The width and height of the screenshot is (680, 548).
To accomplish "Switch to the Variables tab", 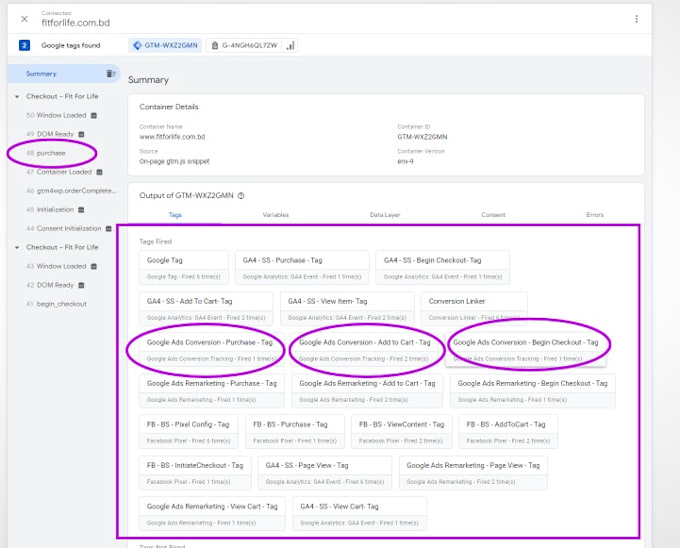I will coord(275,215).
